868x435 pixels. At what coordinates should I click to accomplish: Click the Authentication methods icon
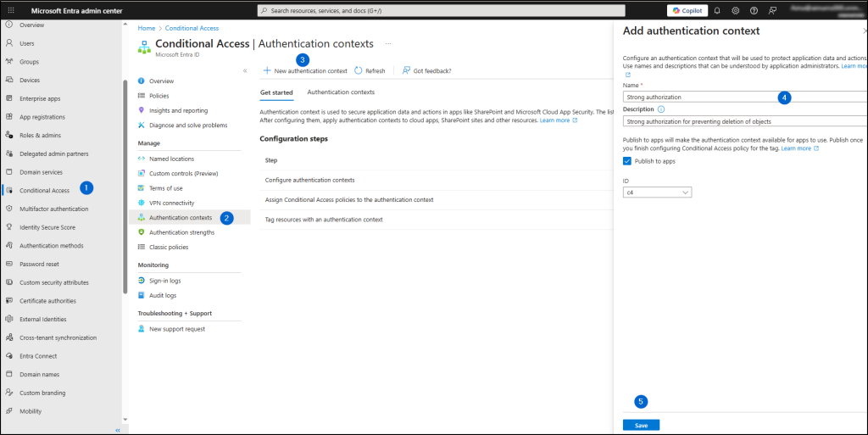(x=8, y=245)
